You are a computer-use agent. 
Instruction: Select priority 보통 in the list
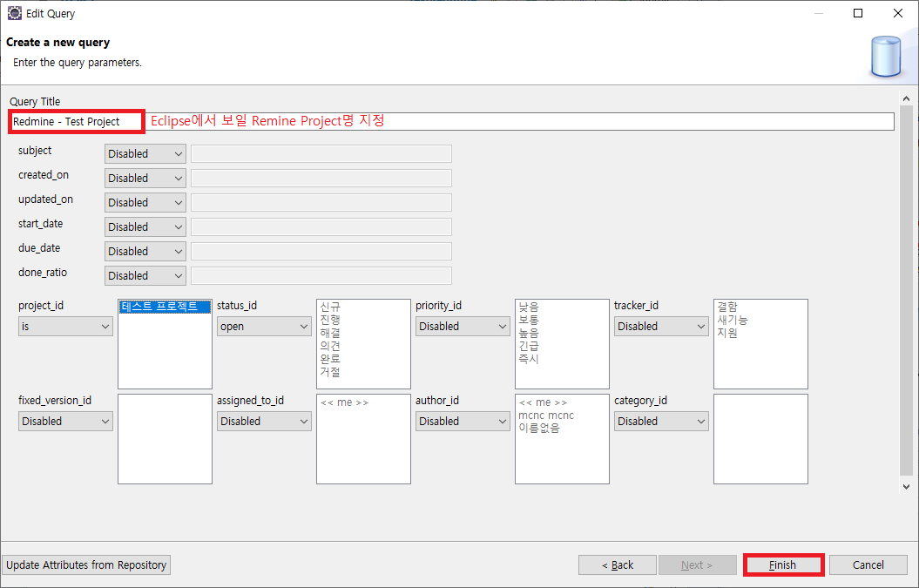pyautogui.click(x=529, y=320)
